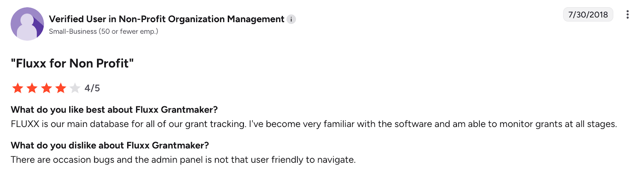Click the 4/5 rating score text
The height and width of the screenshot is (172, 644).
[x=92, y=88]
